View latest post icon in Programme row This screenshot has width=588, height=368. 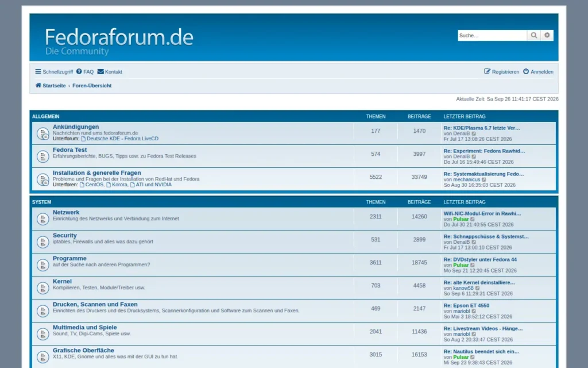pos(473,265)
